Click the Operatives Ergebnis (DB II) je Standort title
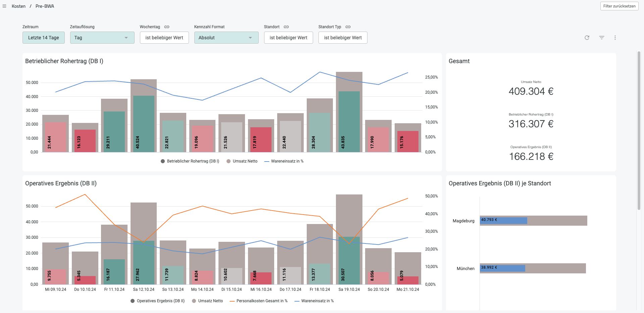Screen dimensions: 644x313 [500, 183]
